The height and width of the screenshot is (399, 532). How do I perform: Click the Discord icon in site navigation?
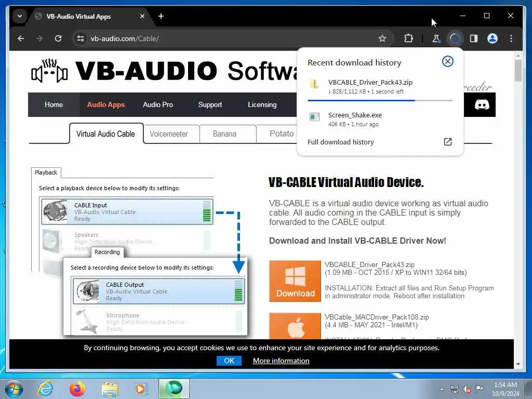point(482,104)
